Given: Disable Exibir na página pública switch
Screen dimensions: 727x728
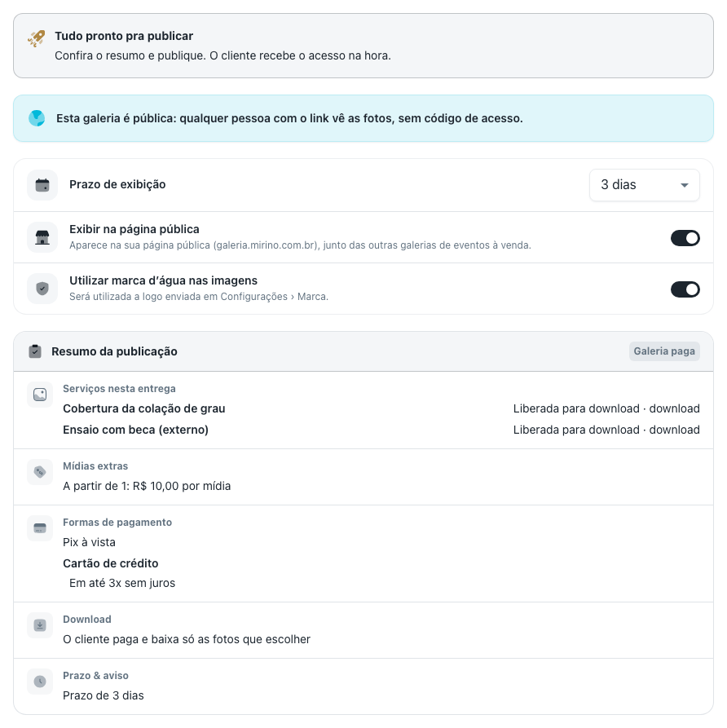Looking at the screenshot, I should click(685, 238).
